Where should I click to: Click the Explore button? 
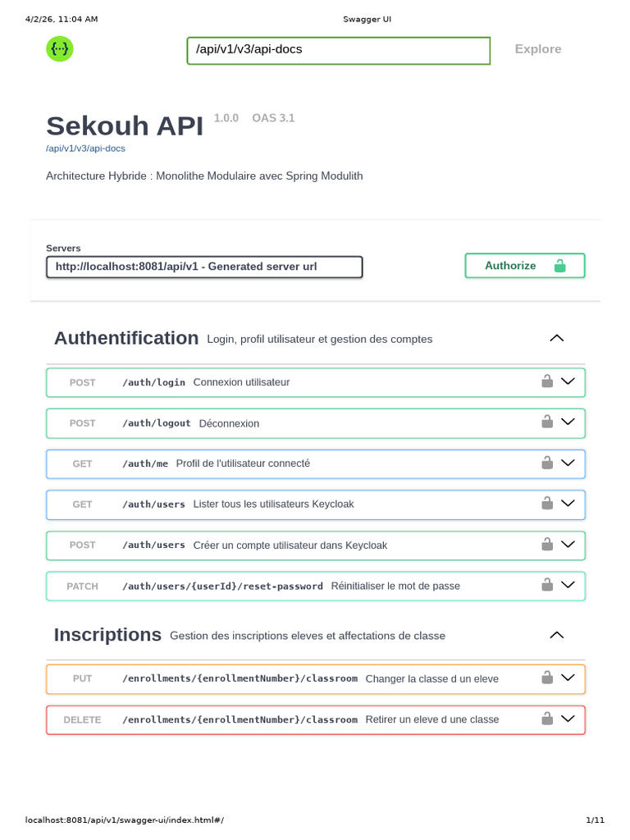tap(538, 49)
